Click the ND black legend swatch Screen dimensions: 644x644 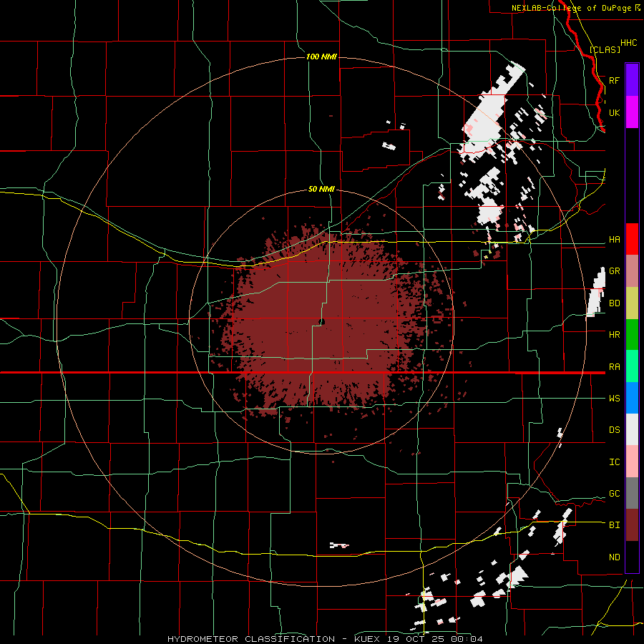[632, 557]
